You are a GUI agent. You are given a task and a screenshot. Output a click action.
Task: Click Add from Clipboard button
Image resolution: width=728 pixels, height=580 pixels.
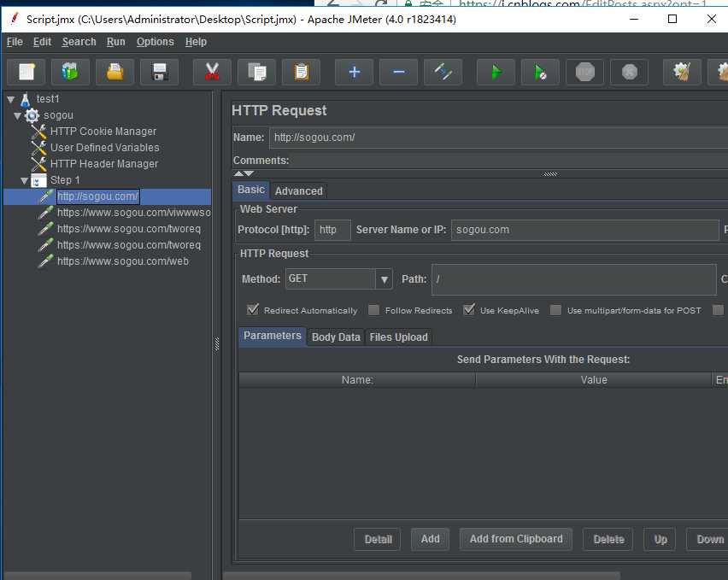tap(516, 539)
